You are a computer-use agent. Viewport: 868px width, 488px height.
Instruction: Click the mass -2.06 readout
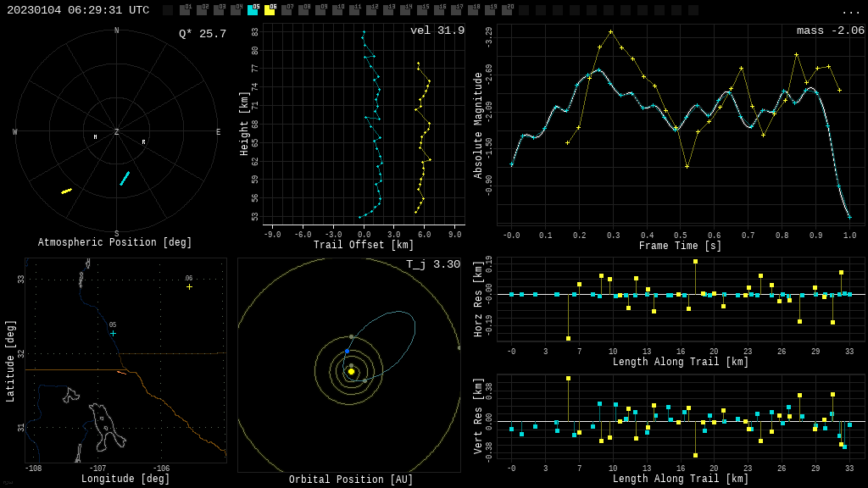pyautogui.click(x=830, y=30)
